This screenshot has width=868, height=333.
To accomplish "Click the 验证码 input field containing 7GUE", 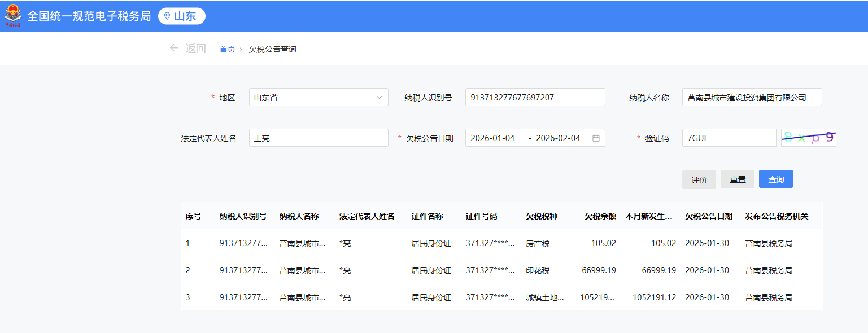I will point(729,138).
